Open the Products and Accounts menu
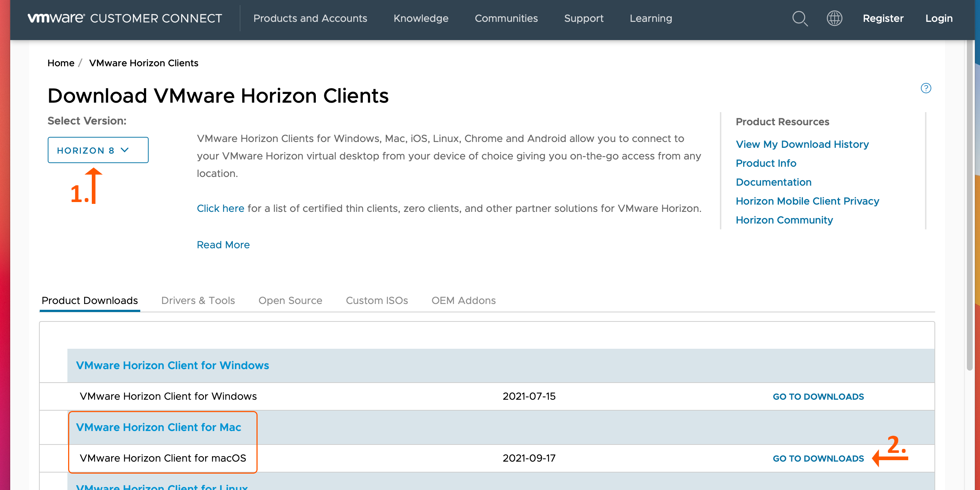 tap(310, 18)
